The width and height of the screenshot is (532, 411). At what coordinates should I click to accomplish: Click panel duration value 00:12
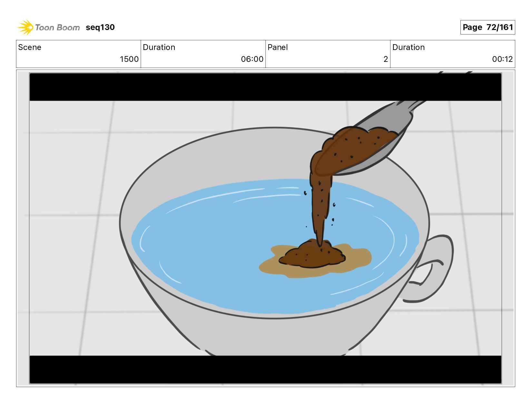pyautogui.click(x=502, y=59)
